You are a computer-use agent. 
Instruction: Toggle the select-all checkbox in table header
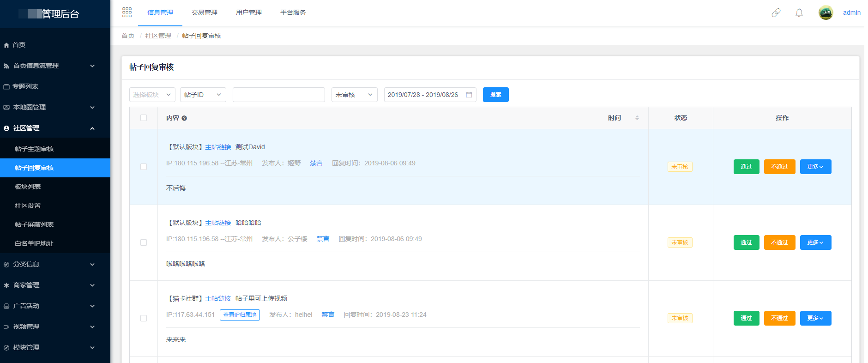pyautogui.click(x=144, y=118)
